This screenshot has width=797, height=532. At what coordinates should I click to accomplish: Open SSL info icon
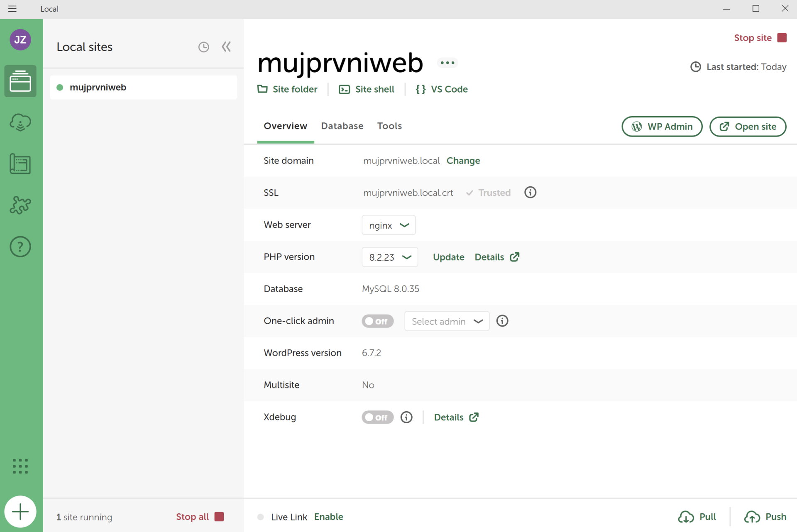[x=530, y=193]
